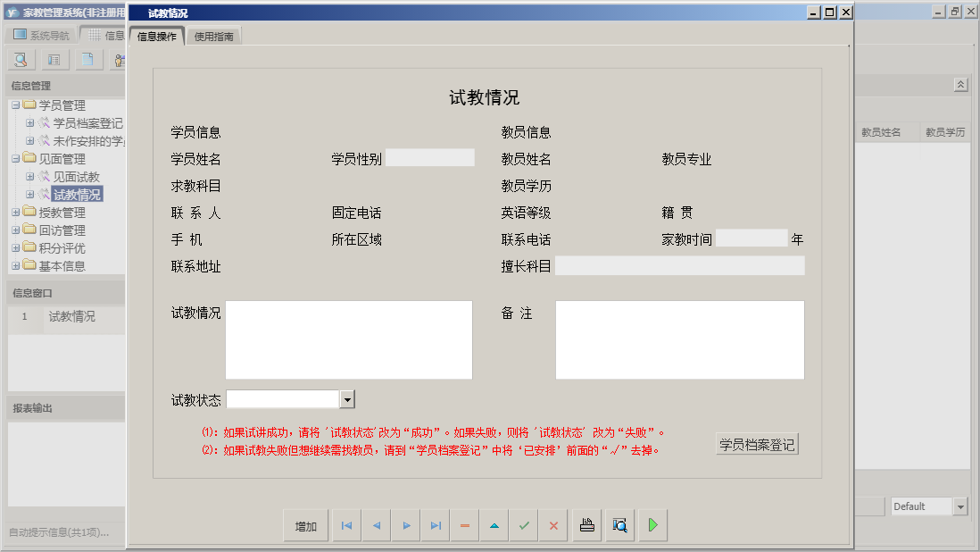
Task: Select the search magnifier icon in the top toolbar
Action: coord(20,59)
